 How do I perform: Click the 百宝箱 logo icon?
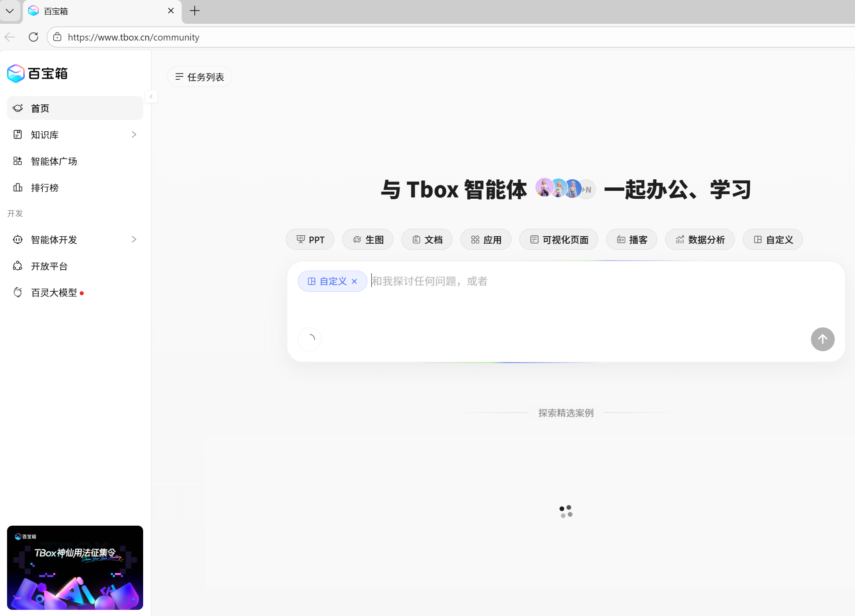(16, 74)
